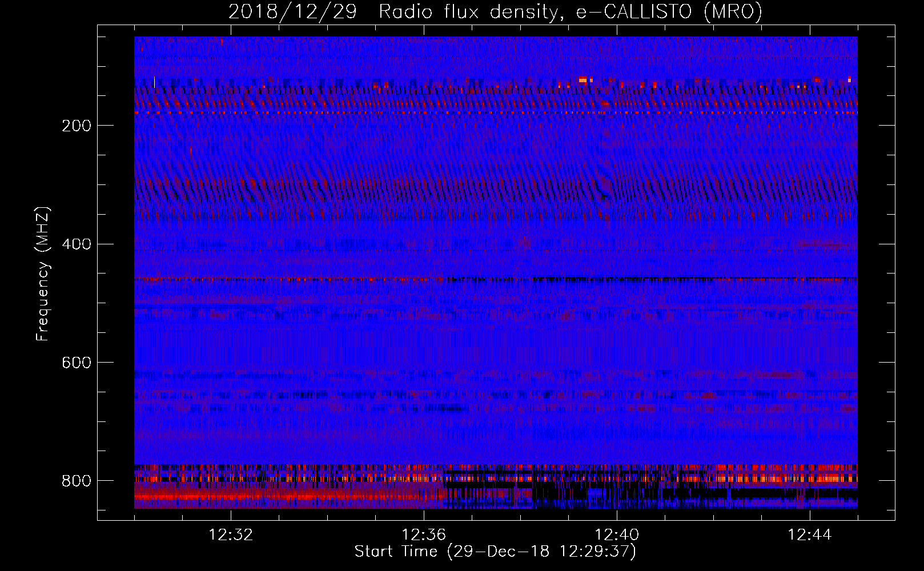924x571 pixels.
Task: Click the '12:36' time tick label
Action: [424, 535]
